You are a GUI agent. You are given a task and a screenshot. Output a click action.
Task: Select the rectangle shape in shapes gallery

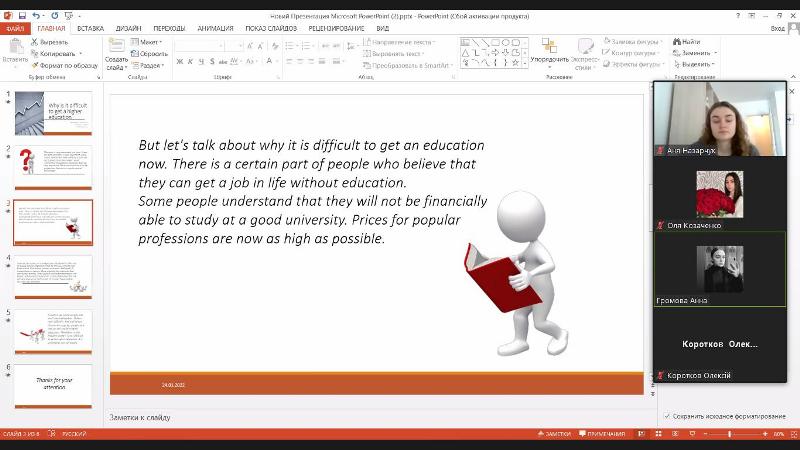[x=495, y=42]
